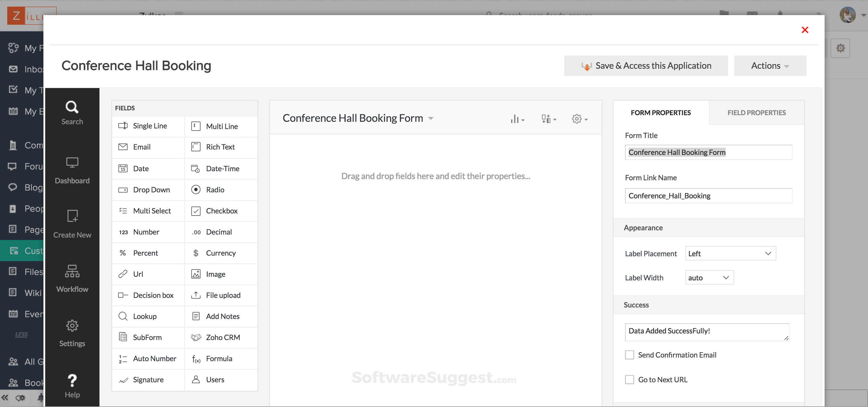Switch to the Field Properties tab
This screenshot has width=868, height=407.
coord(757,112)
